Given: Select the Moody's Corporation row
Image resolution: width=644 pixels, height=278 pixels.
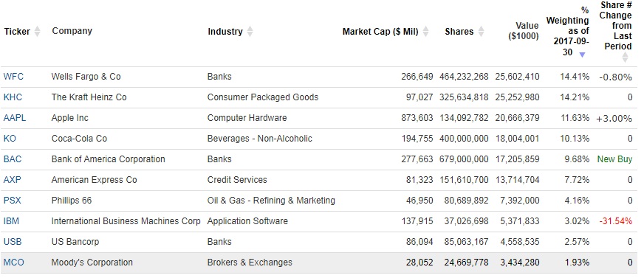Looking at the screenshot, I should (318, 263).
